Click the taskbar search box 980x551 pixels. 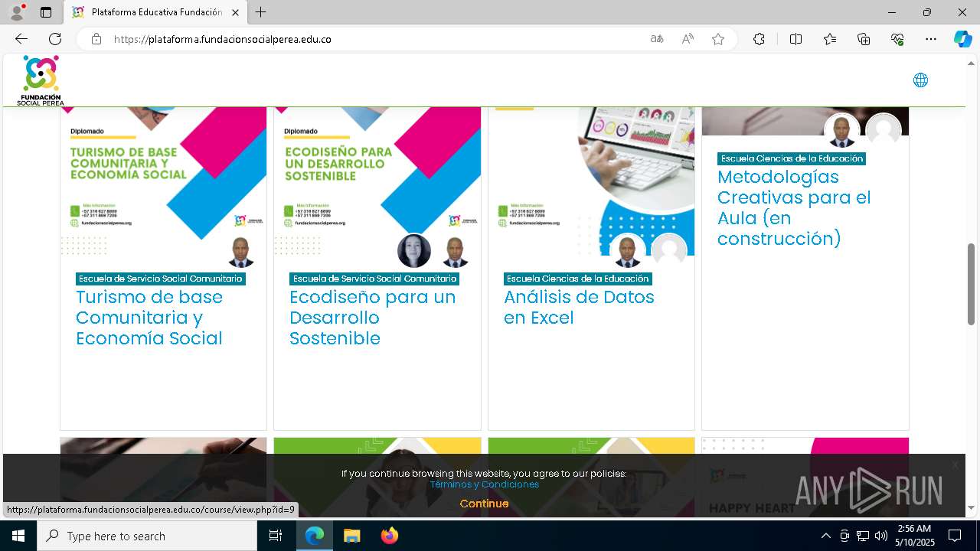pyautogui.click(x=147, y=536)
